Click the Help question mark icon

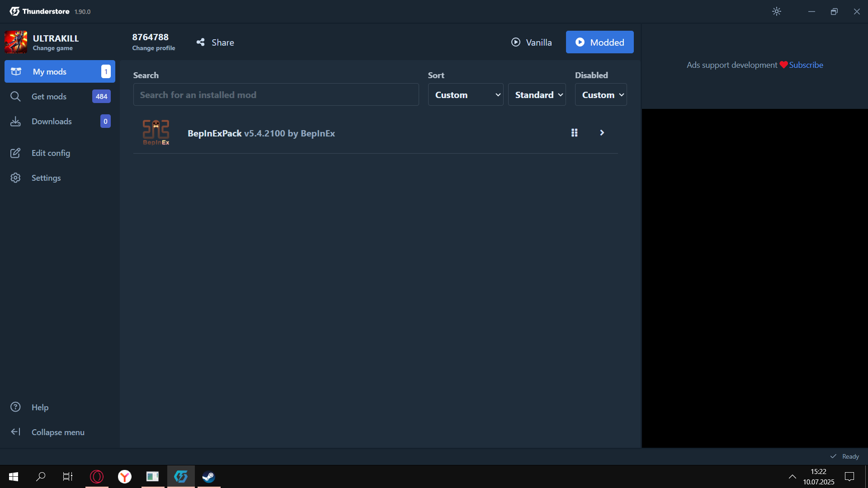15,407
